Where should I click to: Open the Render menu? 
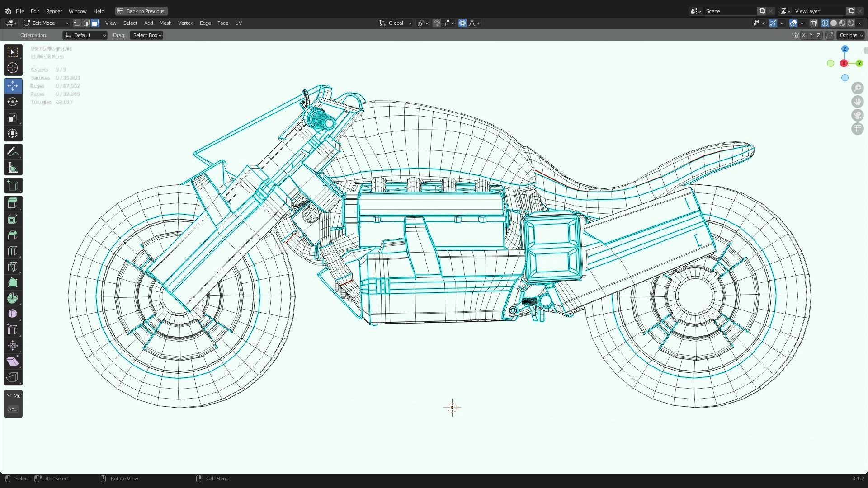point(54,11)
